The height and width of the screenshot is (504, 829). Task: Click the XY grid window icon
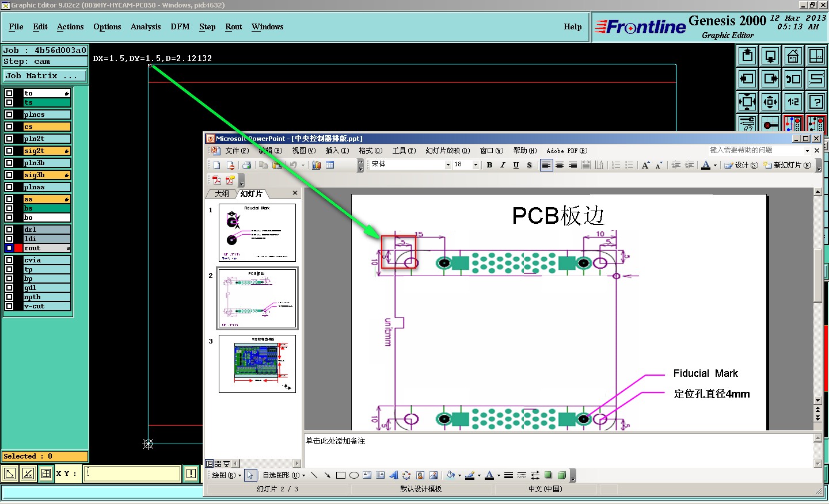[x=816, y=56]
